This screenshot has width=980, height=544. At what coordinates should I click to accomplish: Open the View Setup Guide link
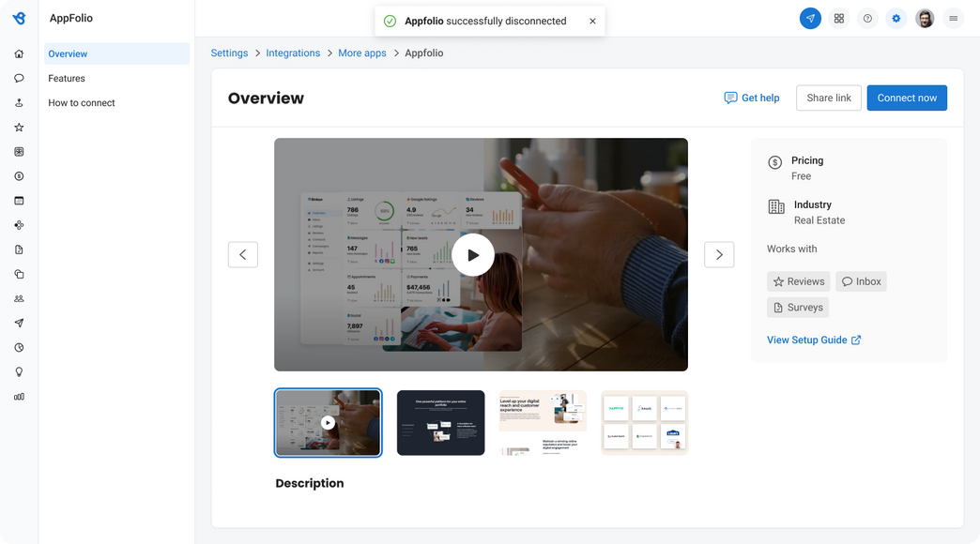[814, 340]
